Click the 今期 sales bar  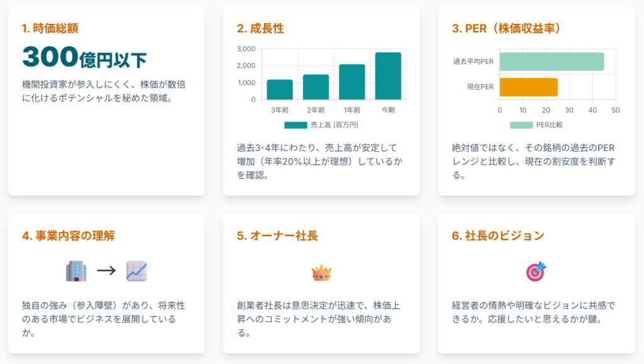tap(388, 76)
